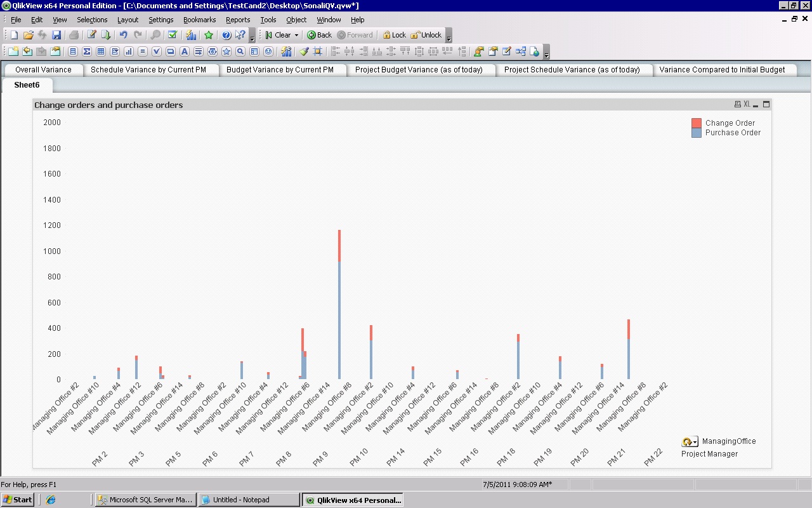
Task: Toggle Change Order series in legend
Action: (x=730, y=123)
